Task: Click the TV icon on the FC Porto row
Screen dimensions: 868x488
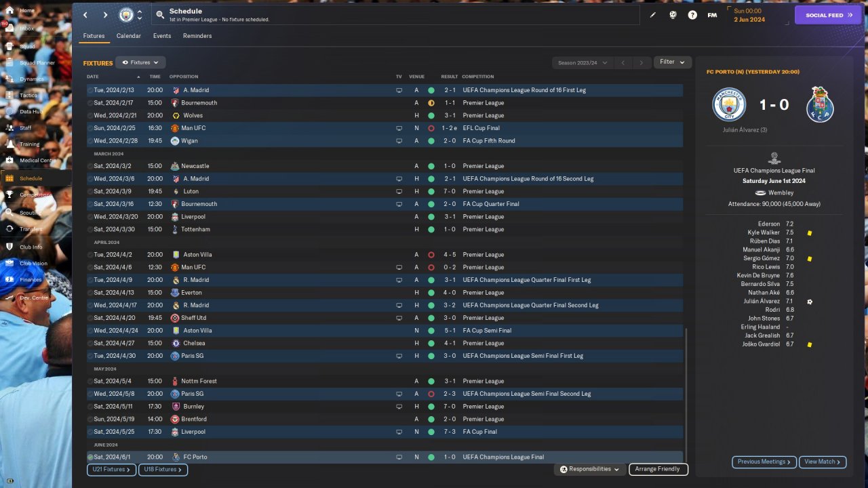Action: pos(399,457)
